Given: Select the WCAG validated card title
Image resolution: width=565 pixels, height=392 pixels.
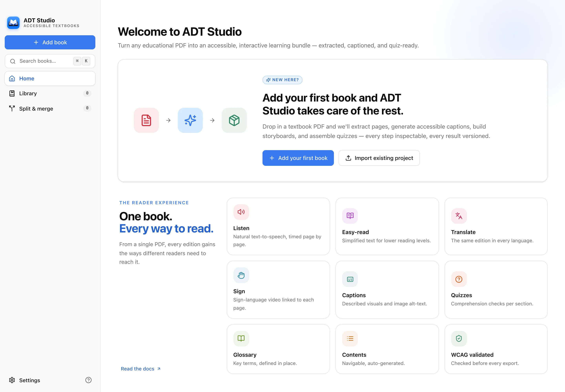Looking at the screenshot, I should (472, 355).
